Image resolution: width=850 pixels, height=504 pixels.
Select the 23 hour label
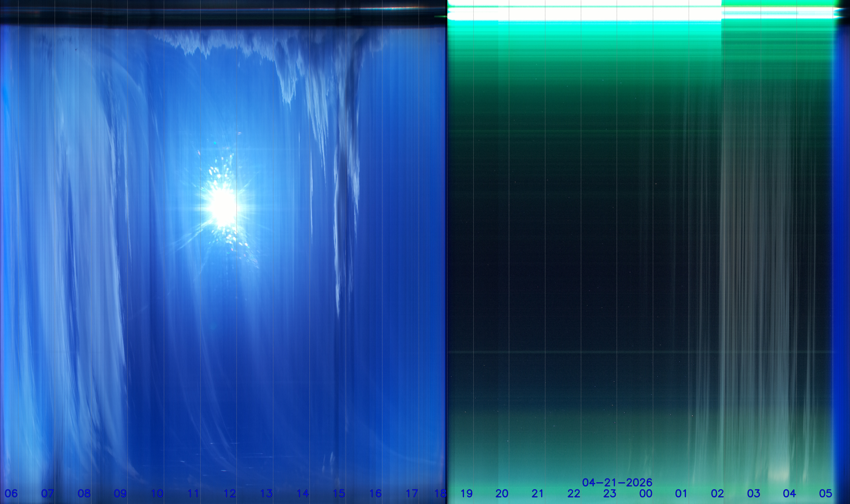pos(609,493)
